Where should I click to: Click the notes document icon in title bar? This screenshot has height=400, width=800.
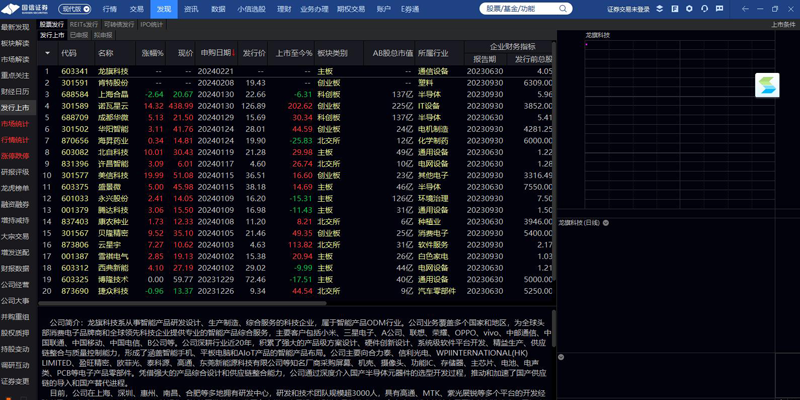click(674, 9)
